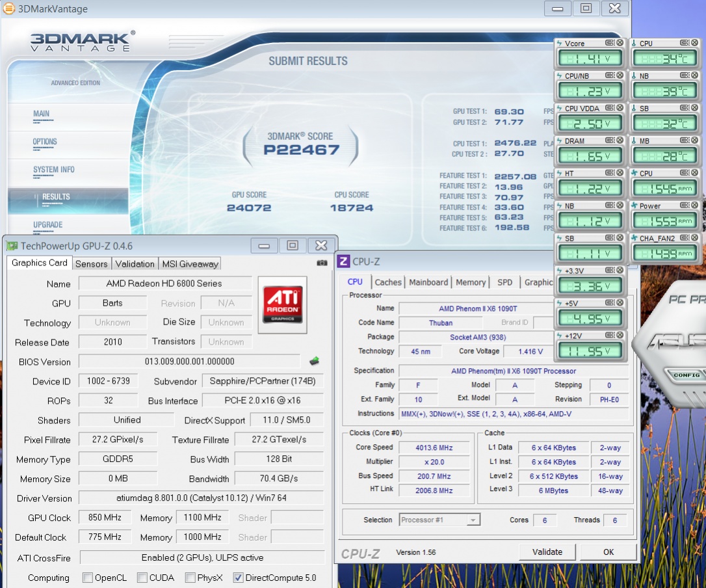Open the SPD tab in CPU-Z
This screenshot has height=588, width=706.
(504, 282)
